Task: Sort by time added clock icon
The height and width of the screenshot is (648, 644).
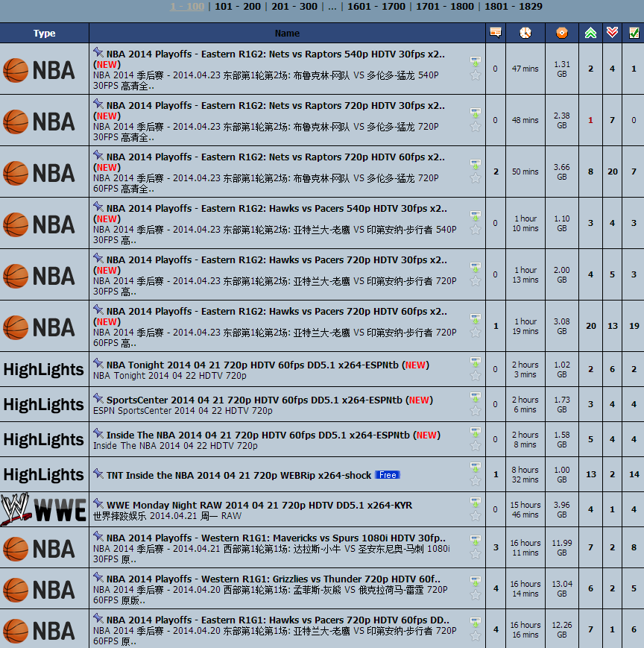Action: coord(525,33)
